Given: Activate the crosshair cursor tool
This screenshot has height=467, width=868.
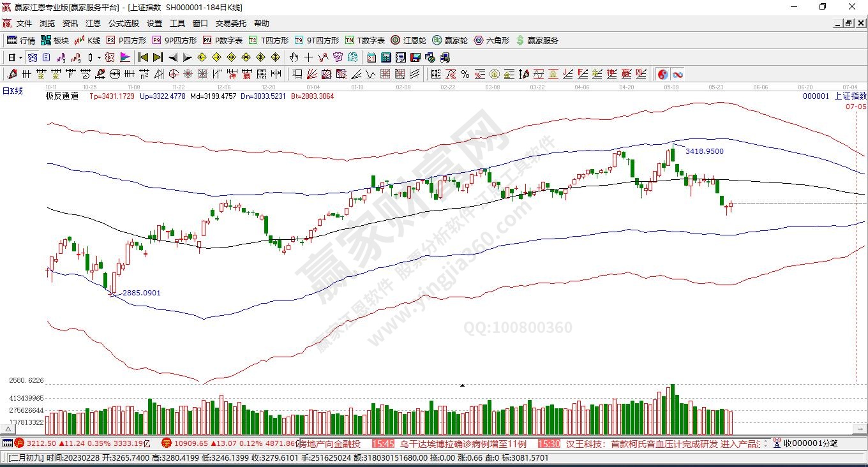Looking at the screenshot, I should pyautogui.click(x=308, y=57).
